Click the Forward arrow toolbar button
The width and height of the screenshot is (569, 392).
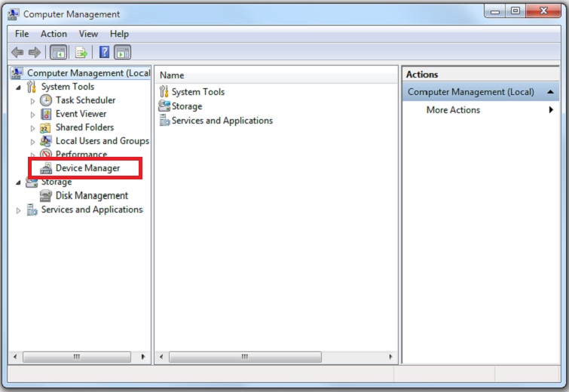click(x=34, y=52)
